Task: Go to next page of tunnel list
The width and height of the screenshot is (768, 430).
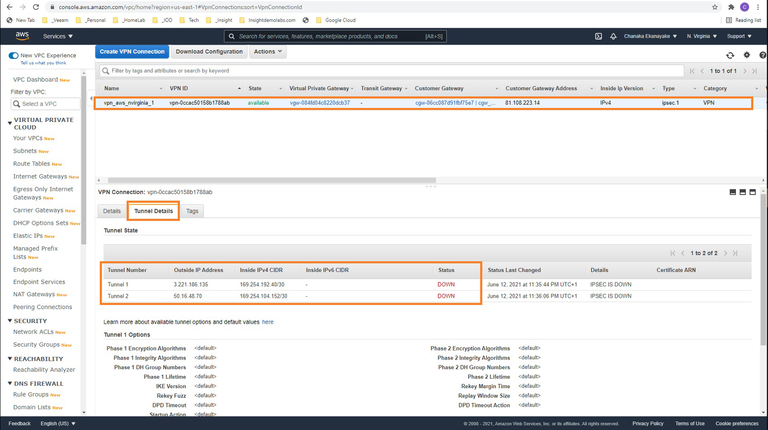Action: [725, 253]
